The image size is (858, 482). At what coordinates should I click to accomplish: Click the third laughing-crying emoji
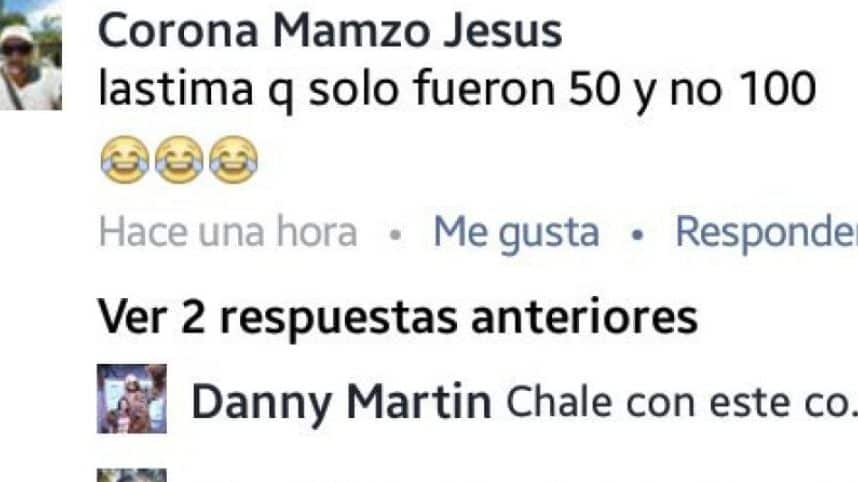click(x=234, y=159)
